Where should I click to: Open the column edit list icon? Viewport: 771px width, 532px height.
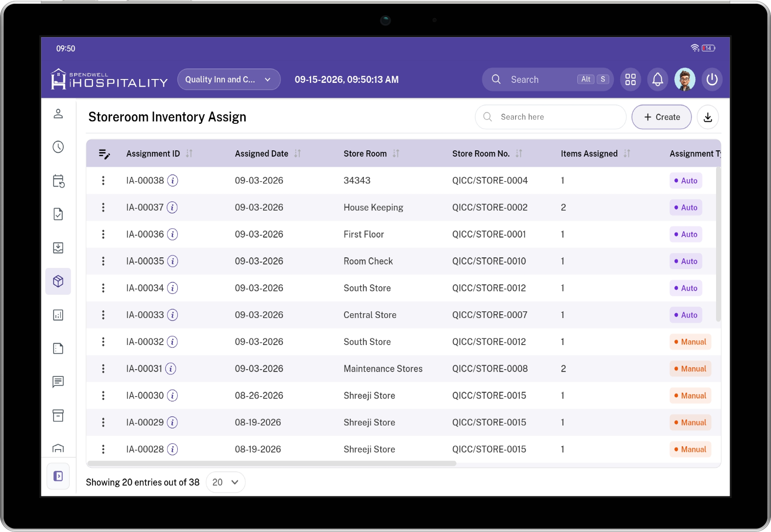pos(104,154)
